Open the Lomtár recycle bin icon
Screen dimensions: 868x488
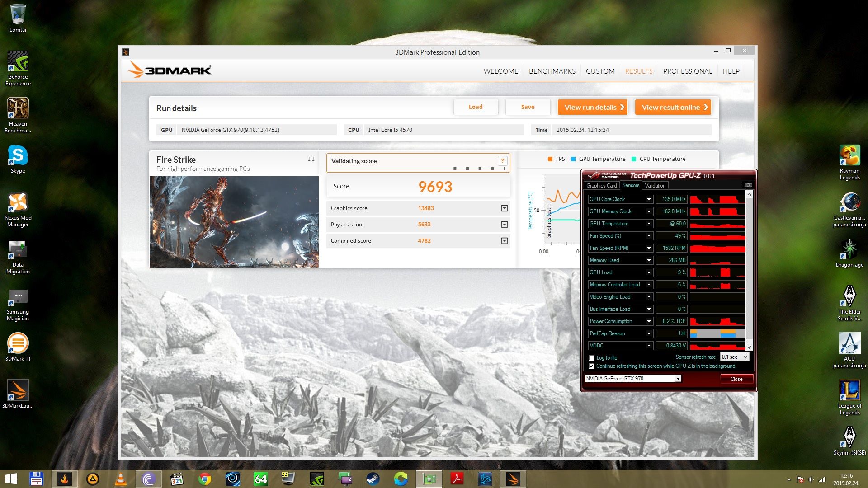18,19
